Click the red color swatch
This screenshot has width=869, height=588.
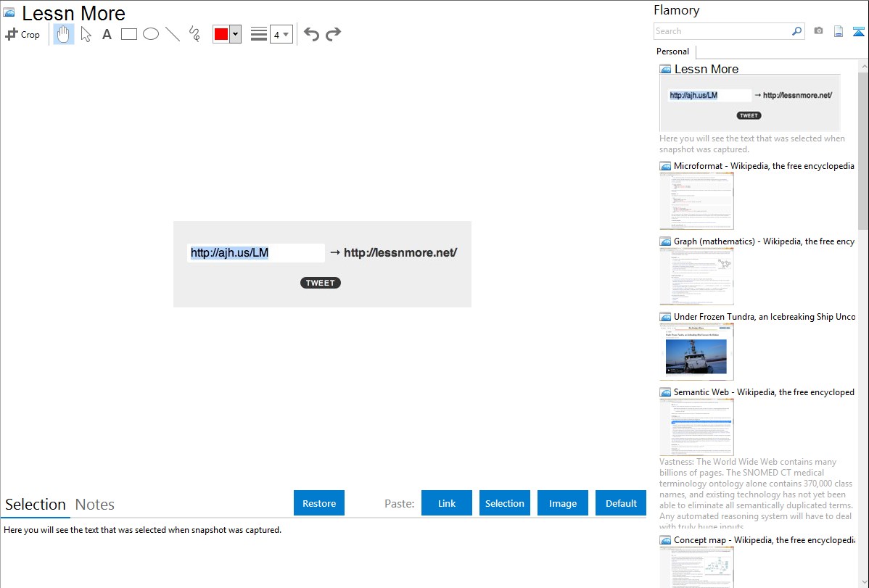pyautogui.click(x=221, y=34)
